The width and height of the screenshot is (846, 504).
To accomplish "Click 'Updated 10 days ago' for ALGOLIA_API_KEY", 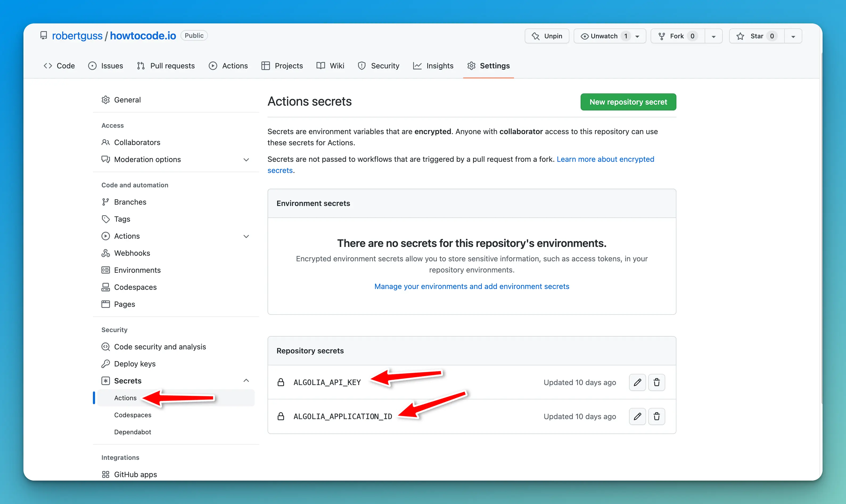I will click(580, 382).
